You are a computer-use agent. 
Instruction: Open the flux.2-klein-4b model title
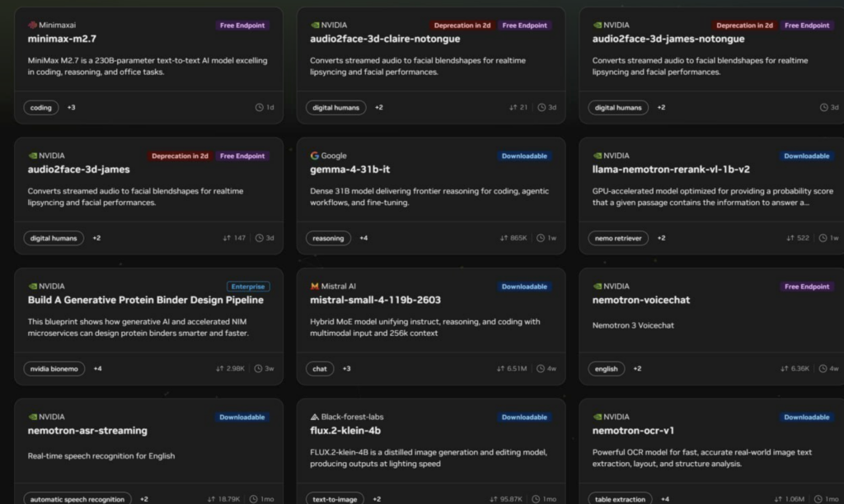point(345,431)
